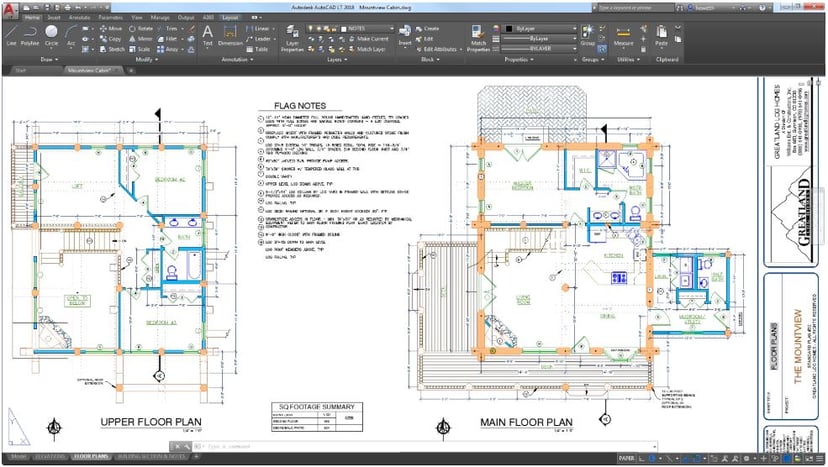The height and width of the screenshot is (467, 828).
Task: Click the Paste button
Action: coord(661,35)
